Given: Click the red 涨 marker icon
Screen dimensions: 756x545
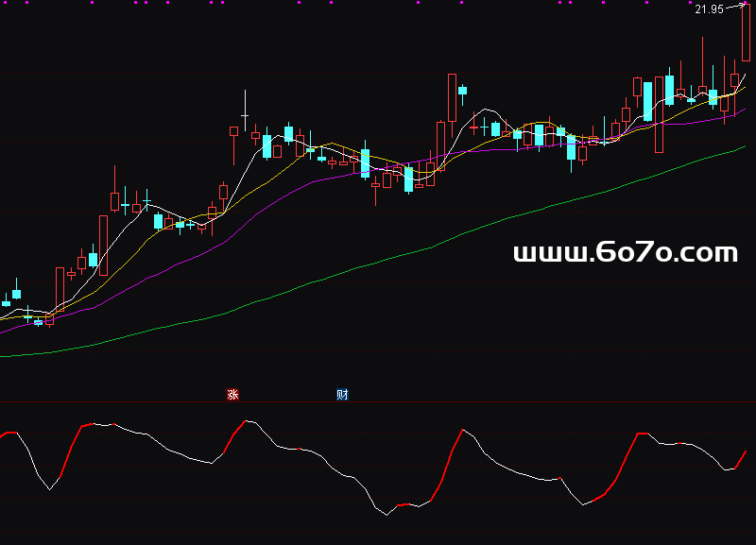Looking at the screenshot, I should tap(232, 395).
